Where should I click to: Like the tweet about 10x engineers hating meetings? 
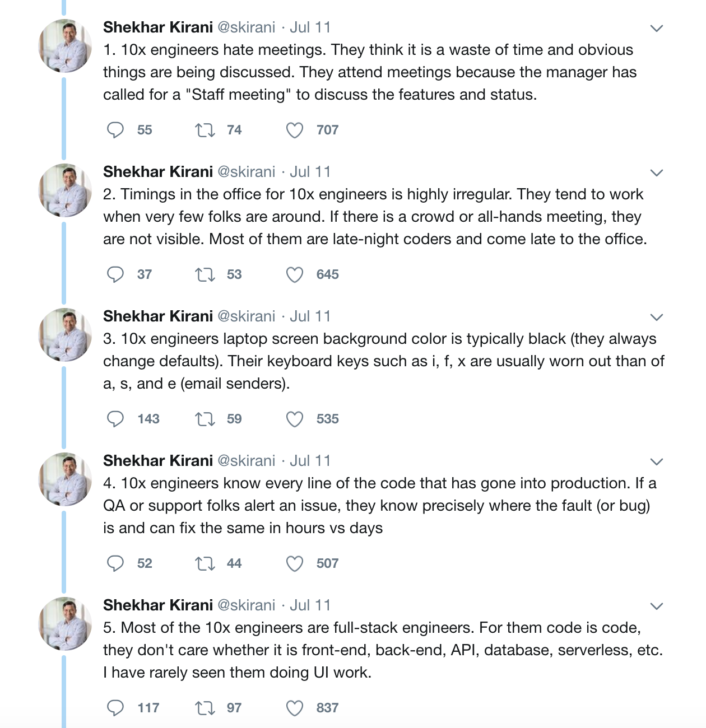295,130
